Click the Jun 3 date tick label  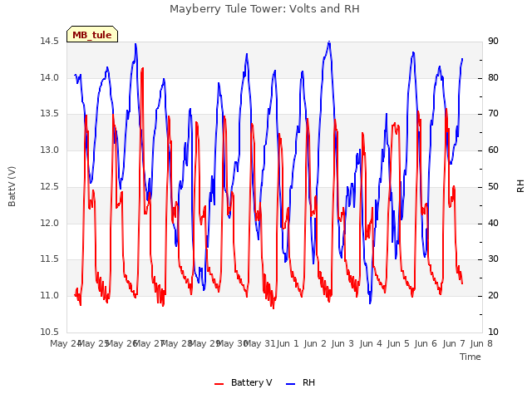point(342,343)
